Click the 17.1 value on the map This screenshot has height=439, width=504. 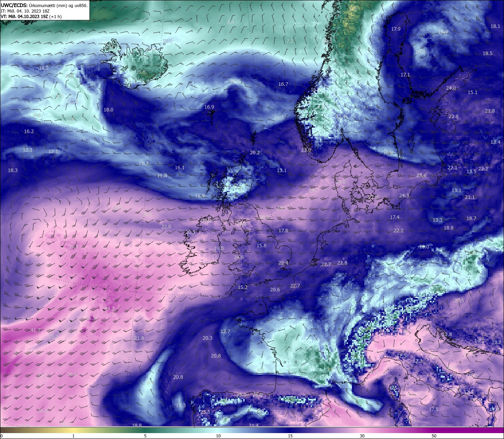405,75
